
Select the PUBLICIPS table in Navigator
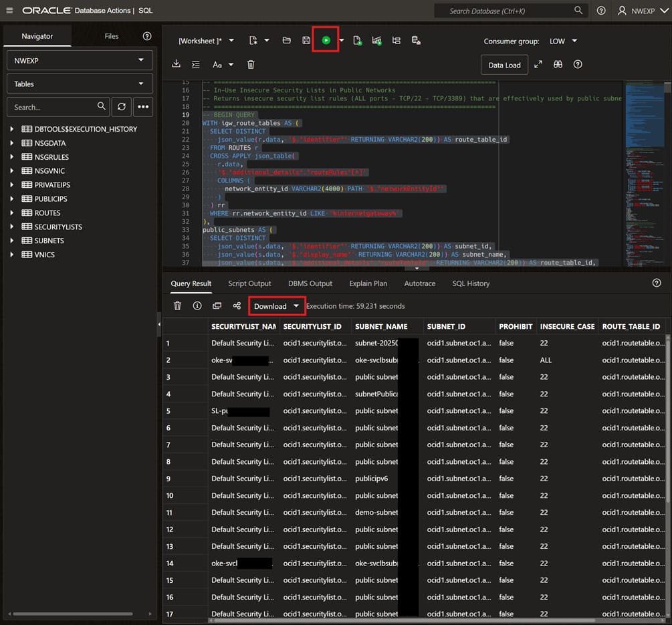coord(51,199)
